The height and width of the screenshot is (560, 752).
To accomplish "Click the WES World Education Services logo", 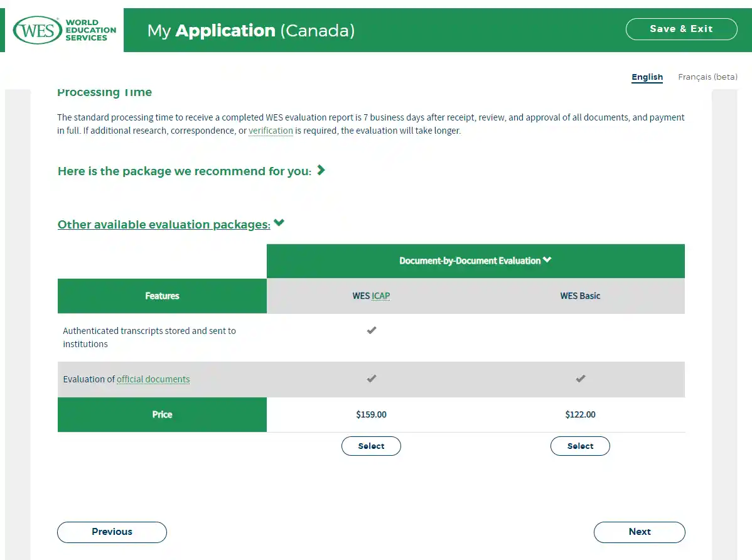I will [64, 30].
